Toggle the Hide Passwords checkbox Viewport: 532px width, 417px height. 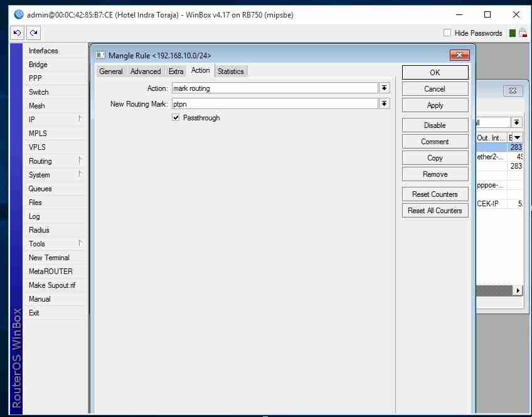click(x=447, y=33)
